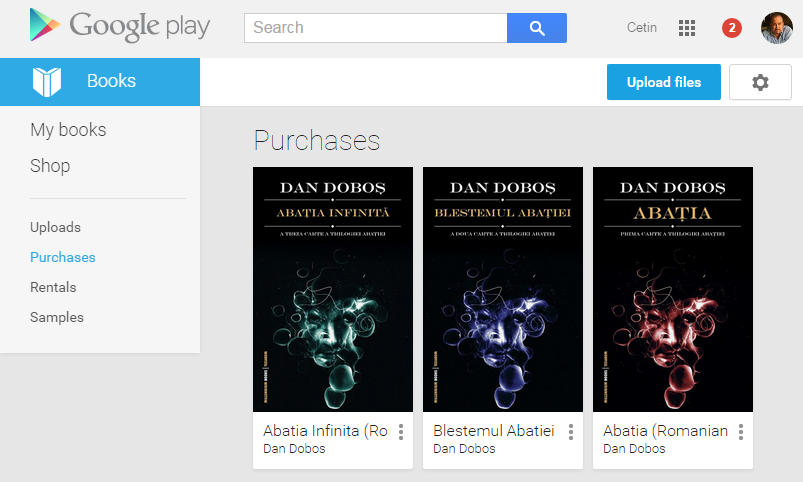Click the blue search magnifier button

tap(537, 28)
